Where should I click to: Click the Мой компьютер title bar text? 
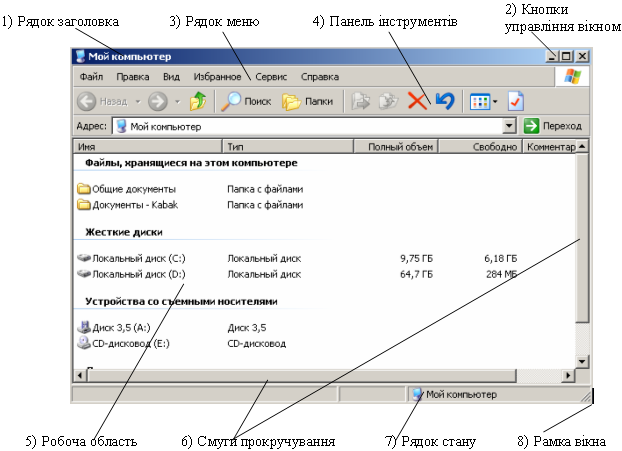click(x=130, y=57)
